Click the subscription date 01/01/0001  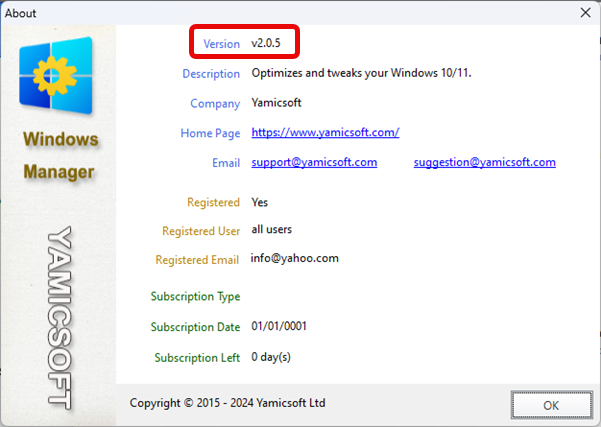coord(279,326)
